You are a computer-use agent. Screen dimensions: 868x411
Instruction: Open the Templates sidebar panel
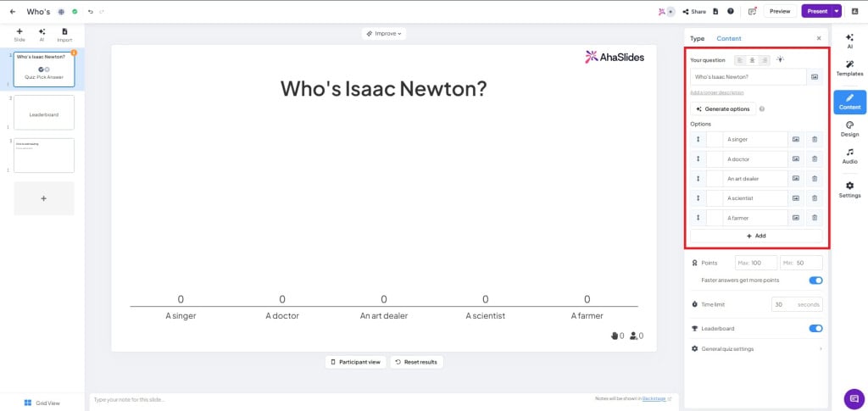point(849,67)
